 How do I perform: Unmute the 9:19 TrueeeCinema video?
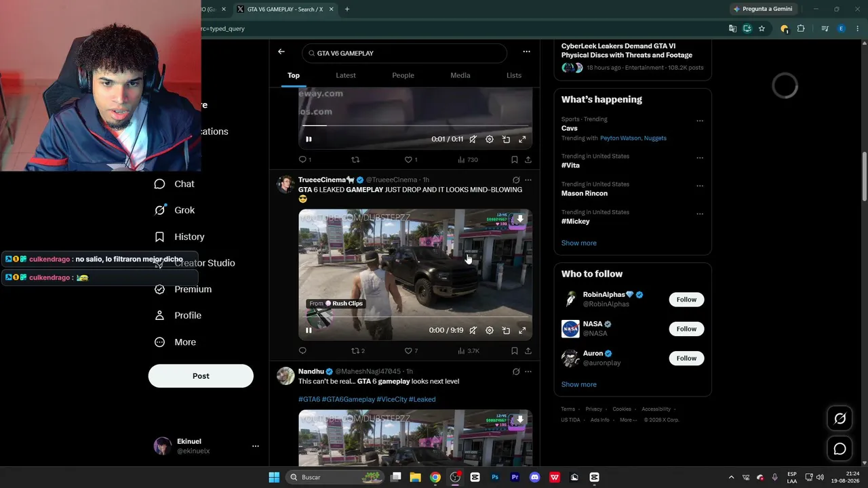(x=473, y=330)
